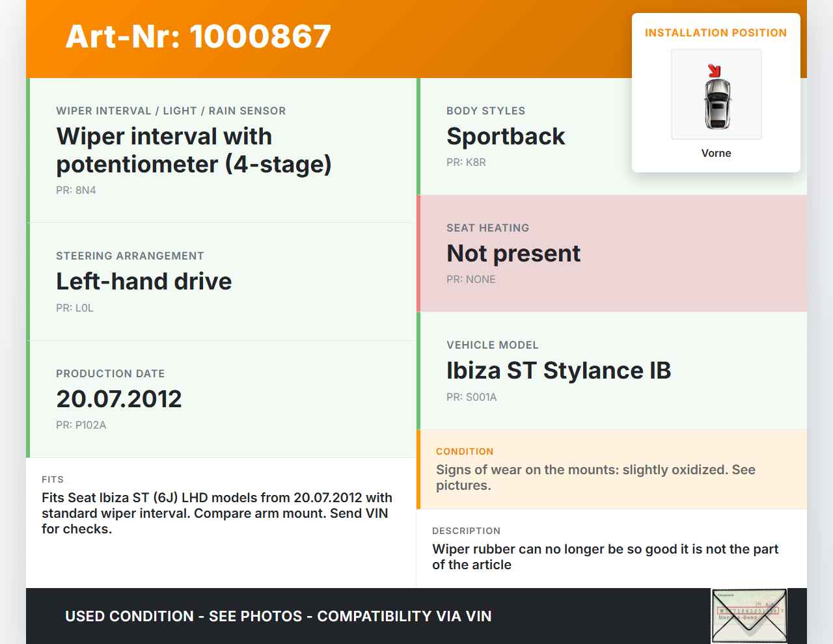The height and width of the screenshot is (644, 833).
Task: Click the wiper rubber description text
Action: (605, 557)
